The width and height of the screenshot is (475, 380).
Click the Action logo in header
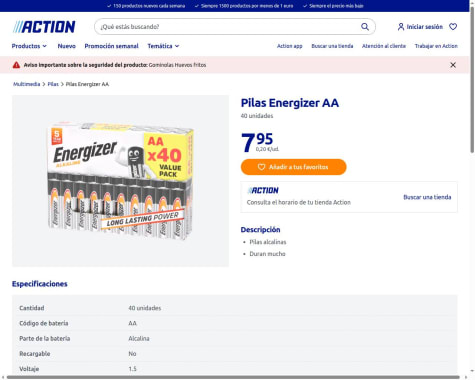pyautogui.click(x=44, y=27)
